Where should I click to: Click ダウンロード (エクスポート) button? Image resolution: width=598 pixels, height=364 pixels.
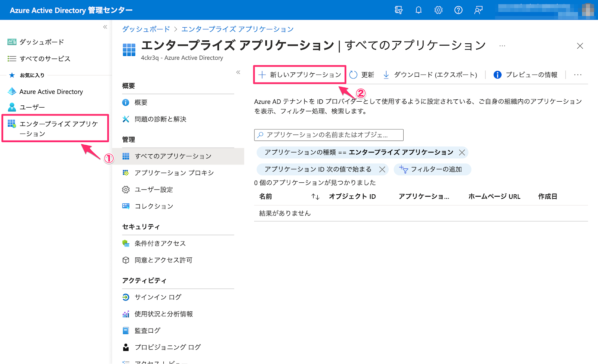(x=430, y=75)
